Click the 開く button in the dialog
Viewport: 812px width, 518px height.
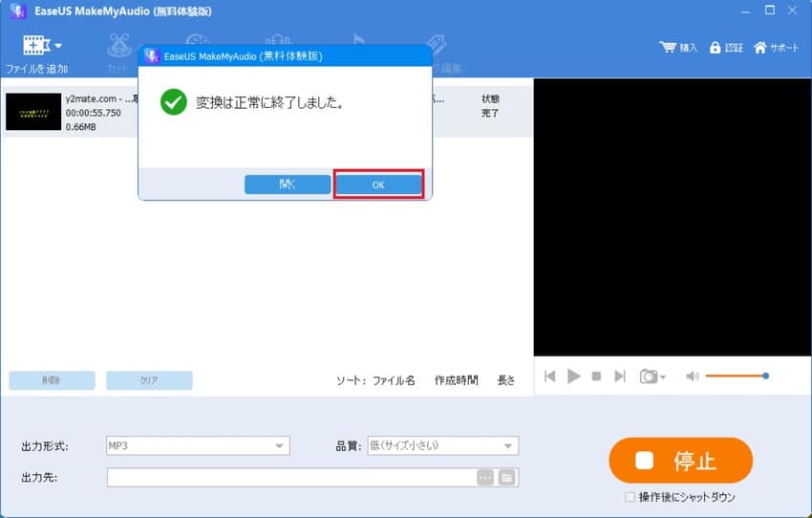coord(288,184)
